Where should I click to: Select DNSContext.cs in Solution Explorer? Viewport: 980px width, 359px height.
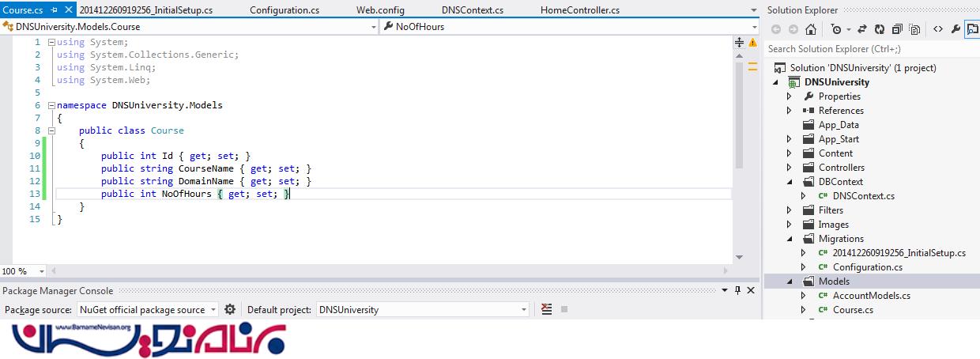[863, 196]
